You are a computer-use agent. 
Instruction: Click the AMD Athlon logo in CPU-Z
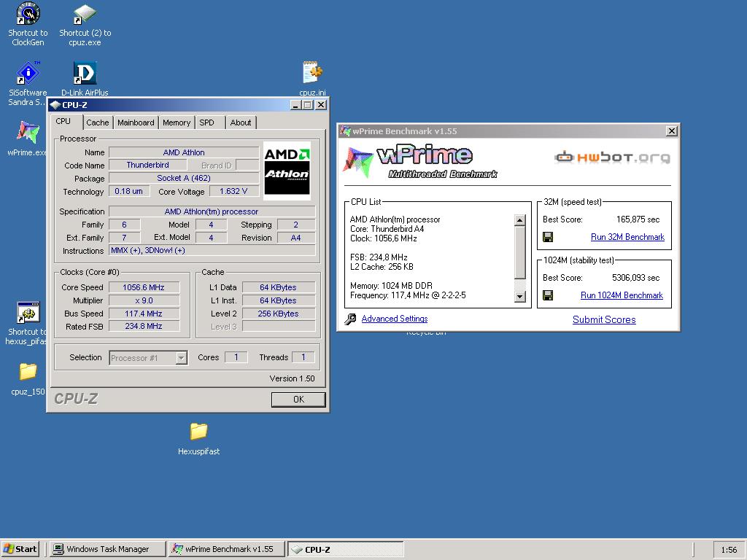coord(287,171)
